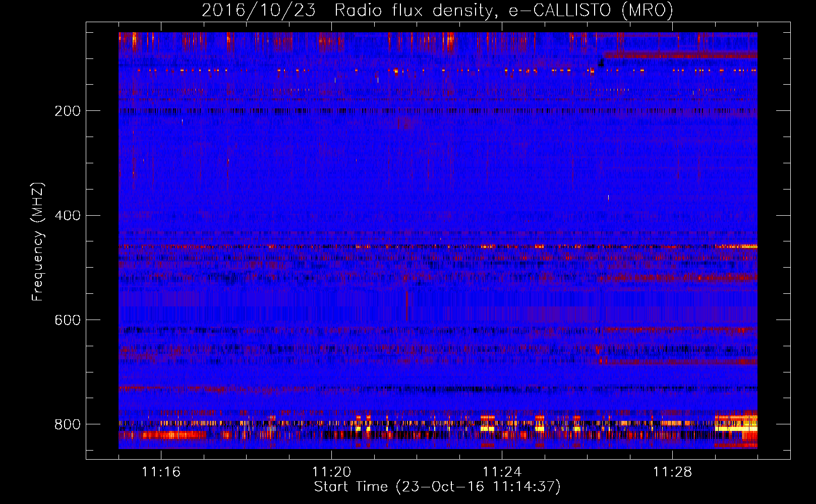Click the 'Frequency (MHZ)' axis label

[37, 242]
